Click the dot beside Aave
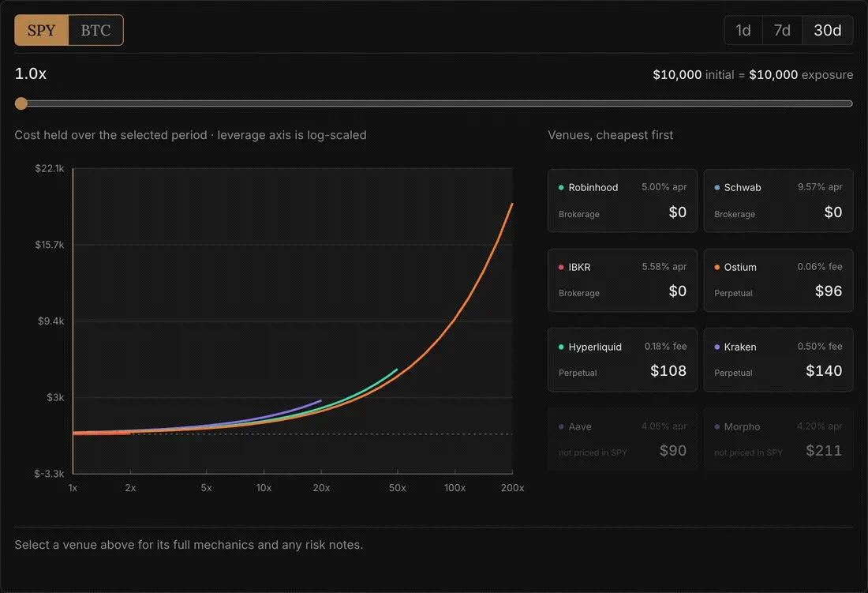This screenshot has width=868, height=593. click(x=561, y=427)
